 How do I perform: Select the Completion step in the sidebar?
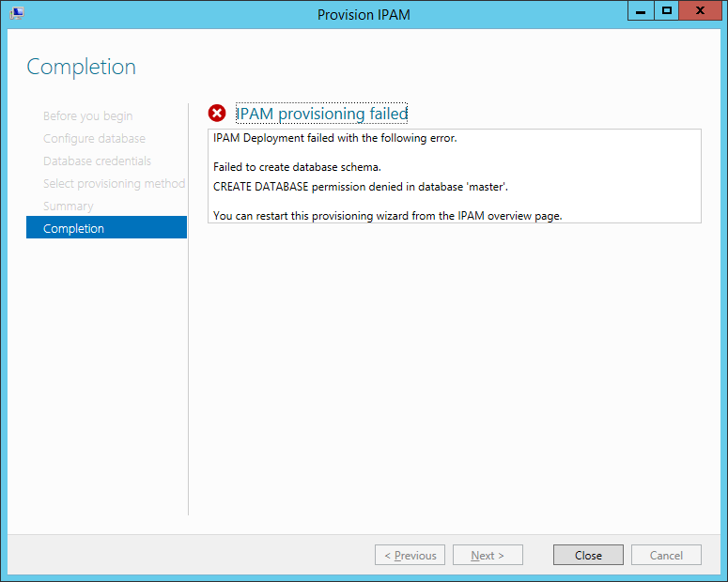pos(107,227)
